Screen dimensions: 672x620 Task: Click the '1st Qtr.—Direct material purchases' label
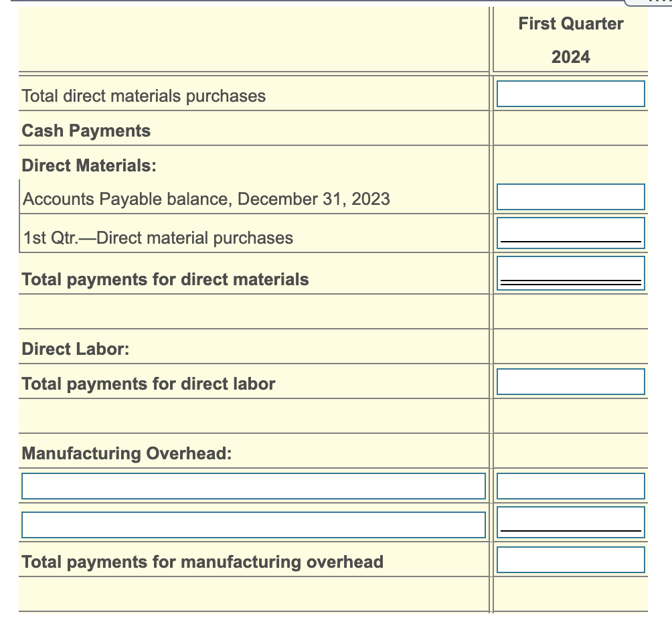[x=158, y=238]
